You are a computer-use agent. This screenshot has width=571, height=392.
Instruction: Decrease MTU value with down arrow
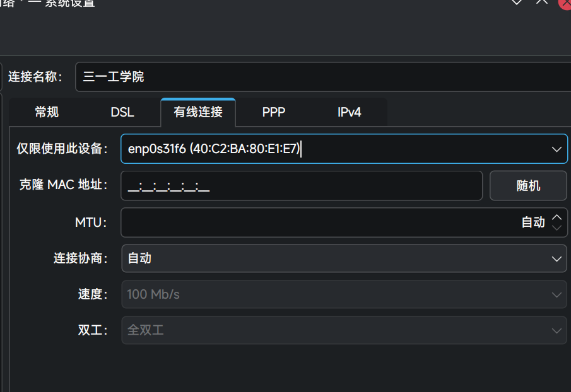[x=556, y=228]
